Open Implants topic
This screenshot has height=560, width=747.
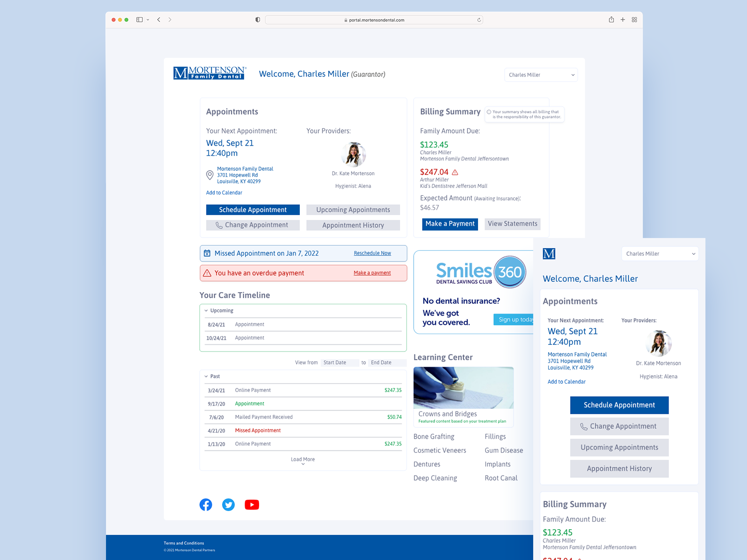click(x=497, y=464)
